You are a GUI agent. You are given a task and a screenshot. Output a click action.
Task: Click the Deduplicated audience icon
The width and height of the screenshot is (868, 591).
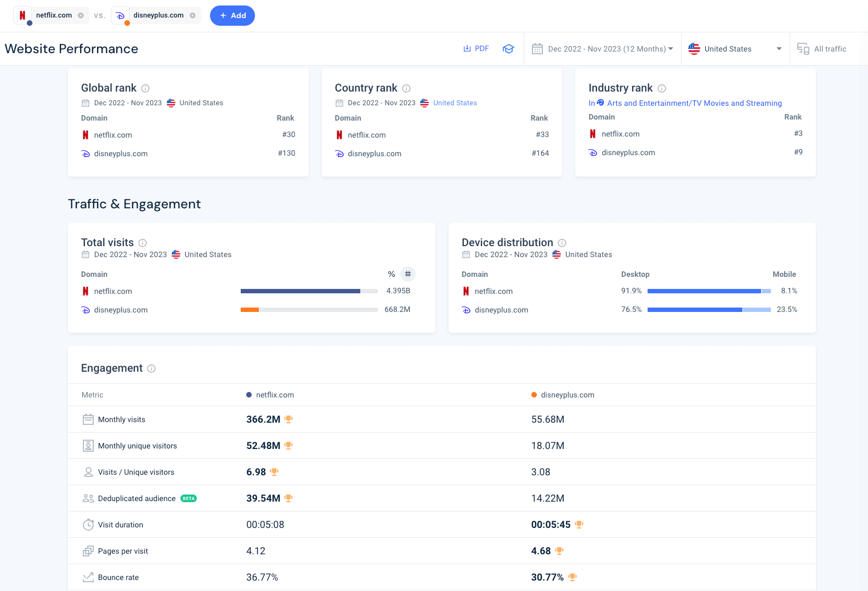[88, 498]
